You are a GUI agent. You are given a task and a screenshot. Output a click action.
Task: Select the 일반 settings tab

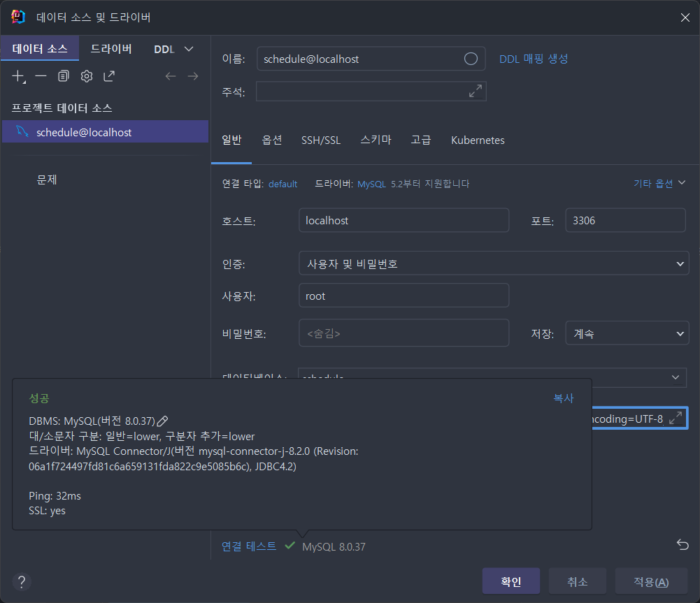pos(231,140)
